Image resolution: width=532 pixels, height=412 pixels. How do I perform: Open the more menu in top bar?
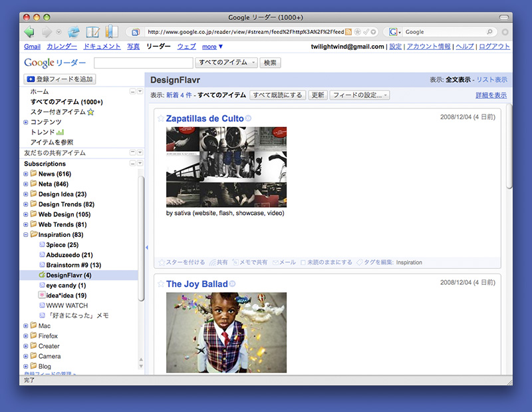point(212,47)
